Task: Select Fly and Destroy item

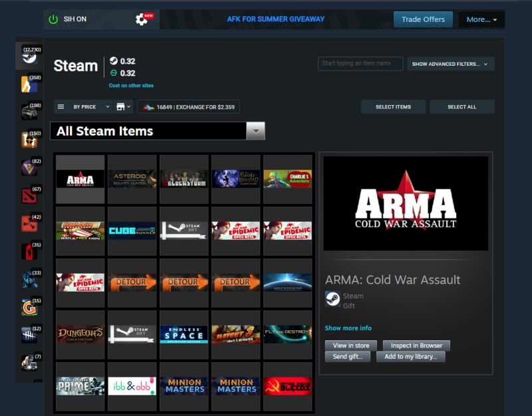Action: point(288,335)
